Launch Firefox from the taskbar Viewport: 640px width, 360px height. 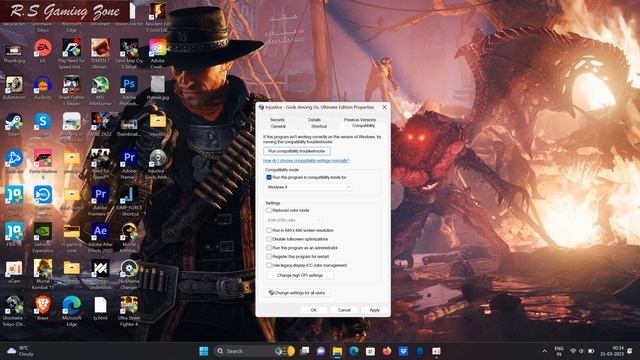[387, 351]
